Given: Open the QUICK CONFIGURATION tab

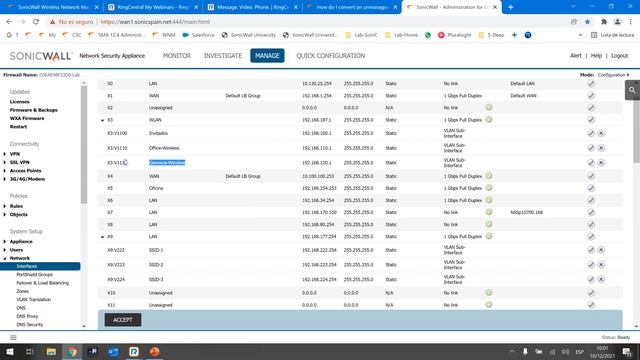Looking at the screenshot, I should coord(331,56).
